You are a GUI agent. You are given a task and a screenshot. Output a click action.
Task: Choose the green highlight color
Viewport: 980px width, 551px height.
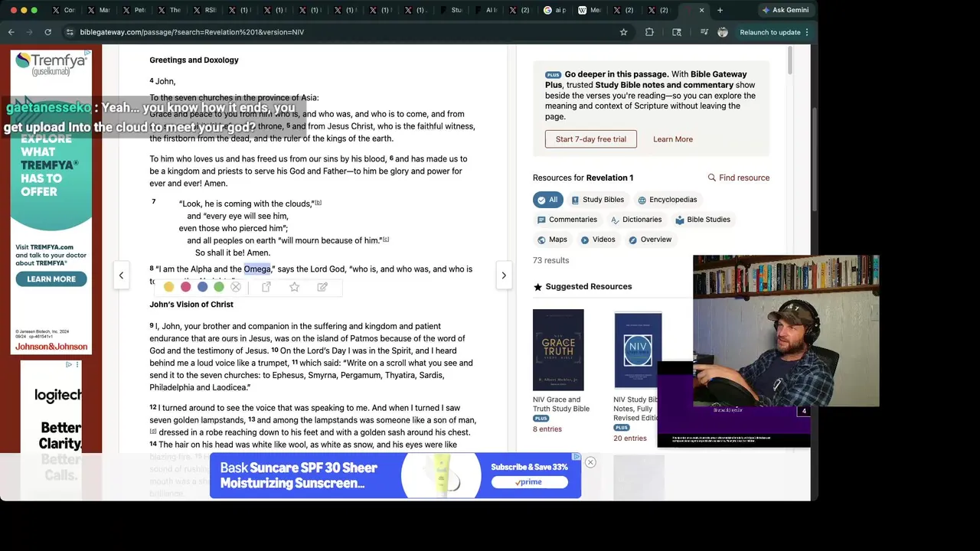(x=219, y=287)
